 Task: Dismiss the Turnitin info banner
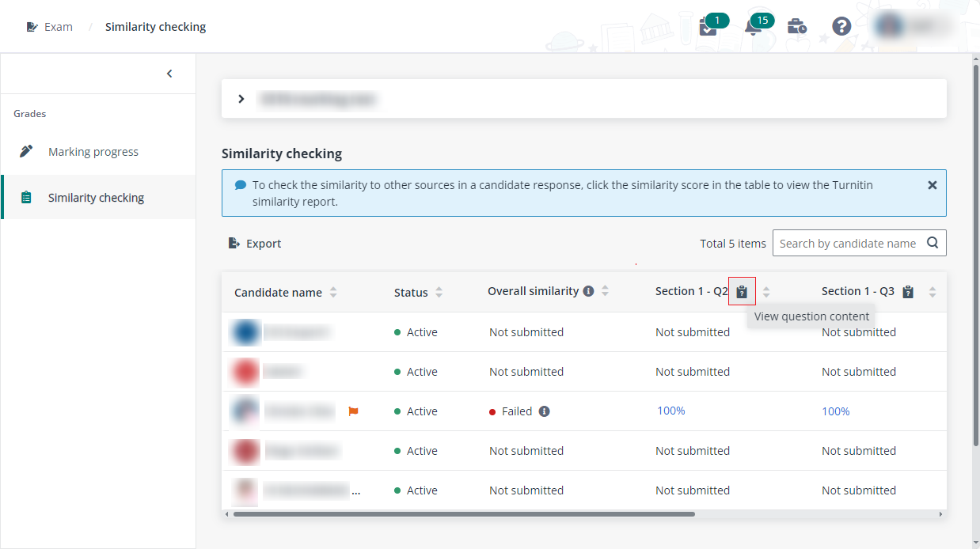932,185
